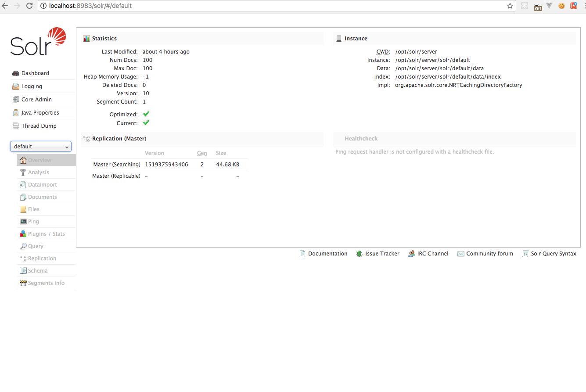The width and height of the screenshot is (586, 392).
Task: Click the Core Admin icon
Action: click(x=16, y=100)
